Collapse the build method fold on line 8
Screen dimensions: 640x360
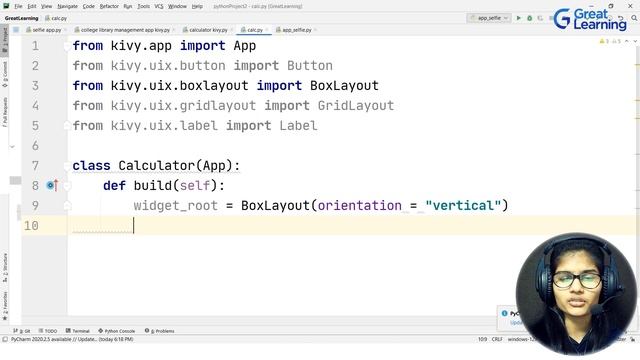pyautogui.click(x=67, y=186)
